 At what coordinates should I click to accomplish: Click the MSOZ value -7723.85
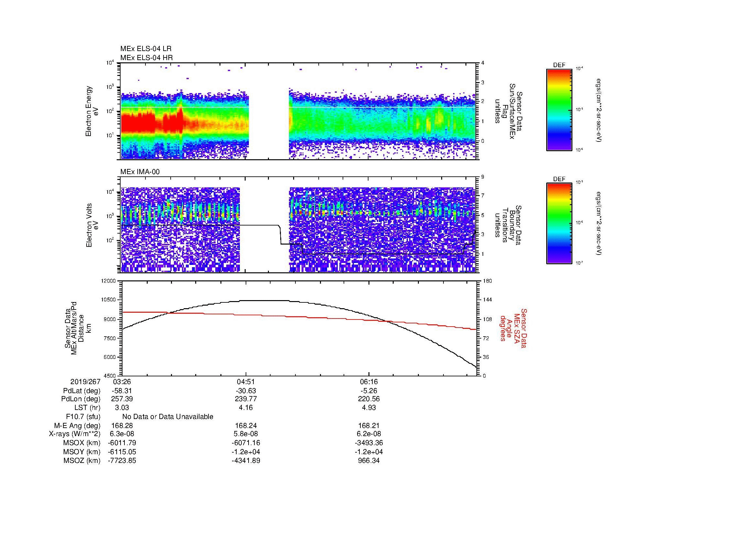coord(122,461)
